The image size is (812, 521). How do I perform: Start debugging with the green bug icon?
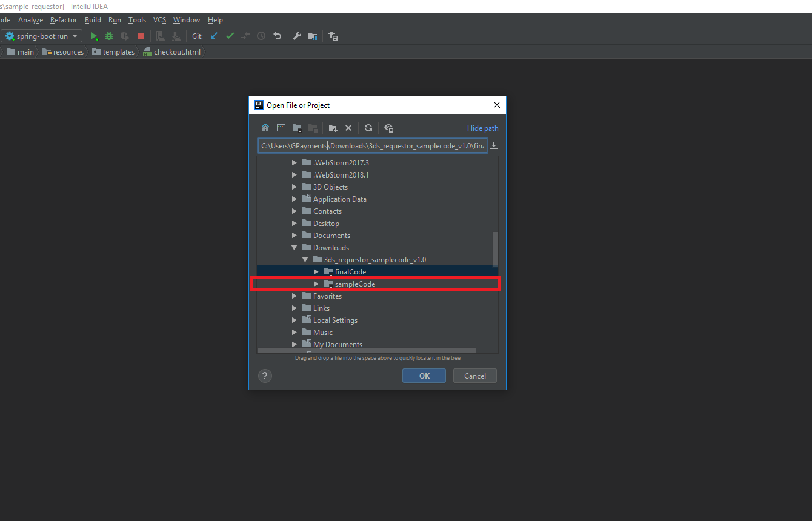click(x=109, y=36)
